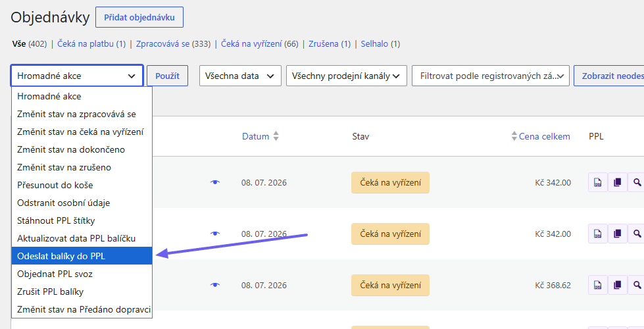This screenshot has height=329, width=644.
Task: Choose Změnit stav na zrušeno
Action: coord(82,167)
